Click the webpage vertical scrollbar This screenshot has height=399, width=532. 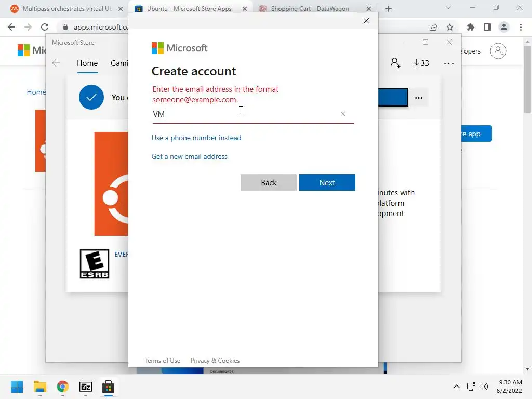pyautogui.click(x=527, y=79)
